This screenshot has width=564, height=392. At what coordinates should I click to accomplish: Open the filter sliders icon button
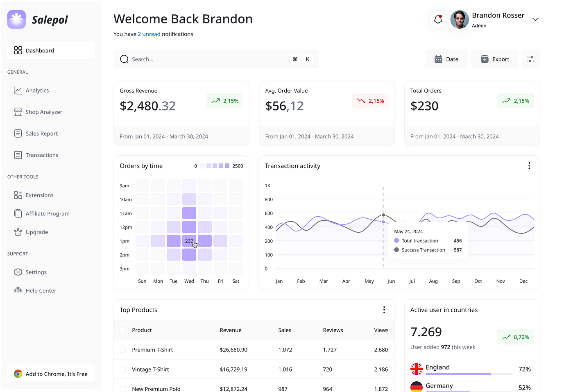pos(531,59)
